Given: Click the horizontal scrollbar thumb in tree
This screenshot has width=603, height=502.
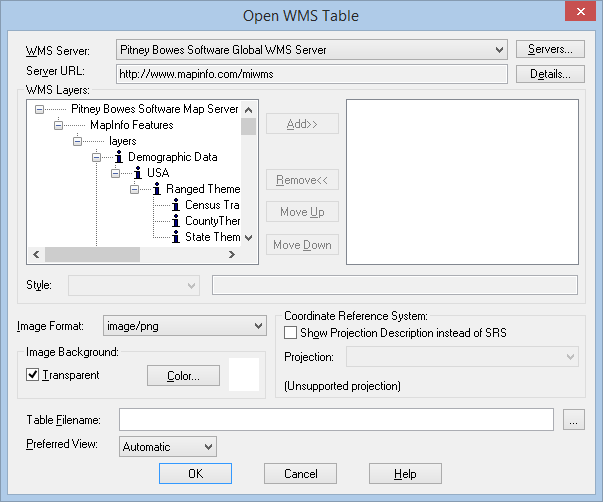Looking at the screenshot, I should (x=92, y=254).
